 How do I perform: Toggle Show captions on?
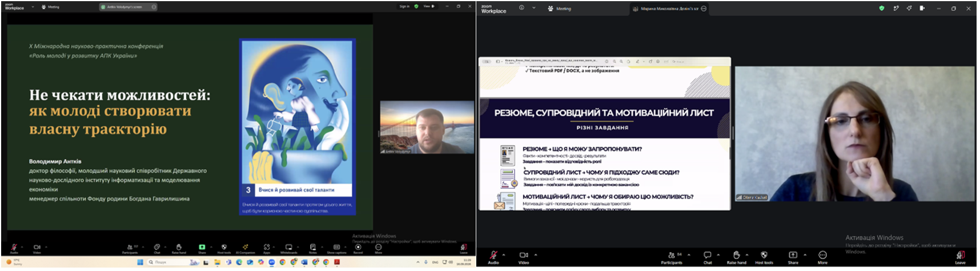[x=336, y=249]
